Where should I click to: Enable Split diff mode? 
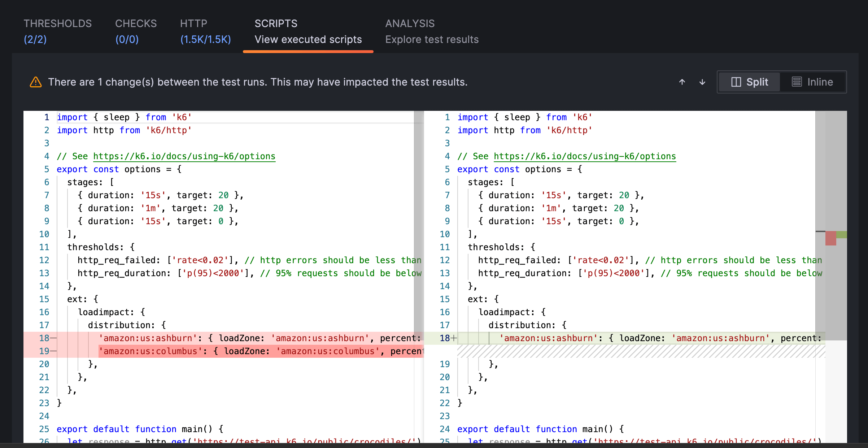(x=749, y=82)
